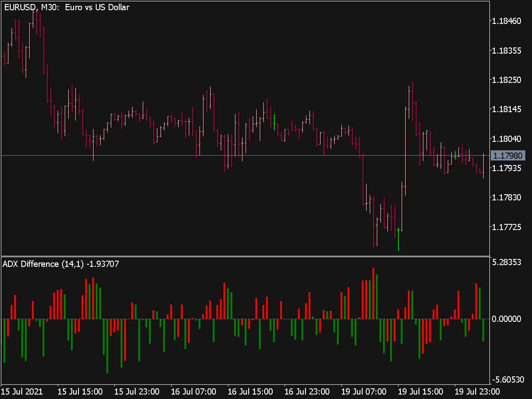Click the 5.28353 indicator scale value

click(507, 262)
